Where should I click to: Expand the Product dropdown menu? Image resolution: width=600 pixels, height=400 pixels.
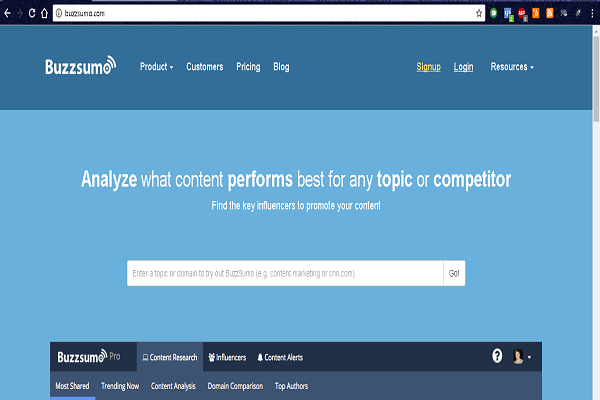(x=157, y=67)
